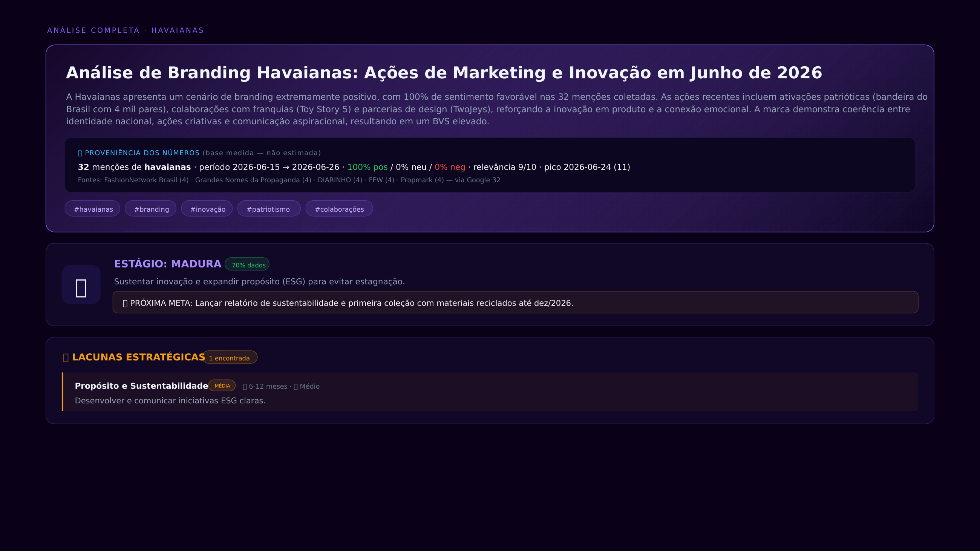Click the red '0% neg' value
Image resolution: width=980 pixels, height=551 pixels.
(450, 167)
